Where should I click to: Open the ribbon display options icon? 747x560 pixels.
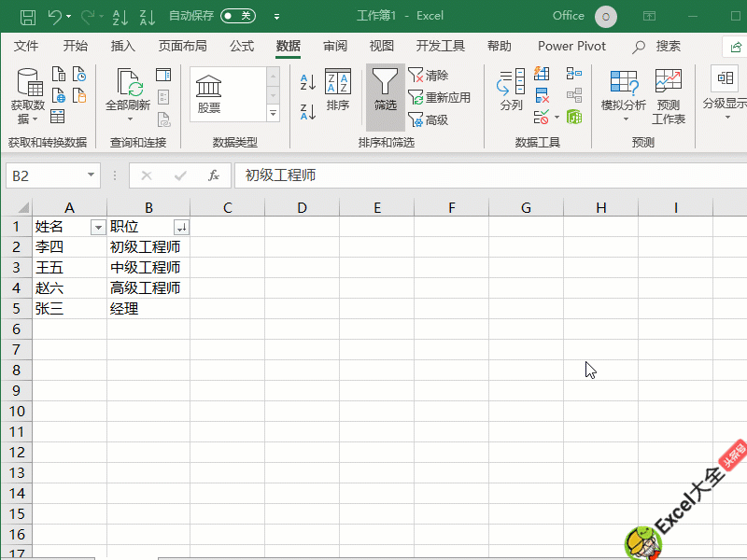tap(649, 16)
